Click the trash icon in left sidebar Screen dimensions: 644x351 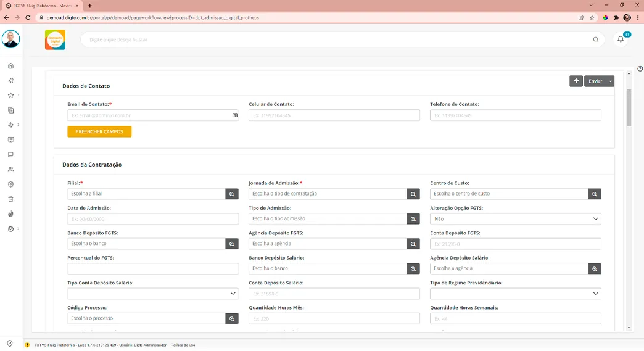pyautogui.click(x=10, y=199)
